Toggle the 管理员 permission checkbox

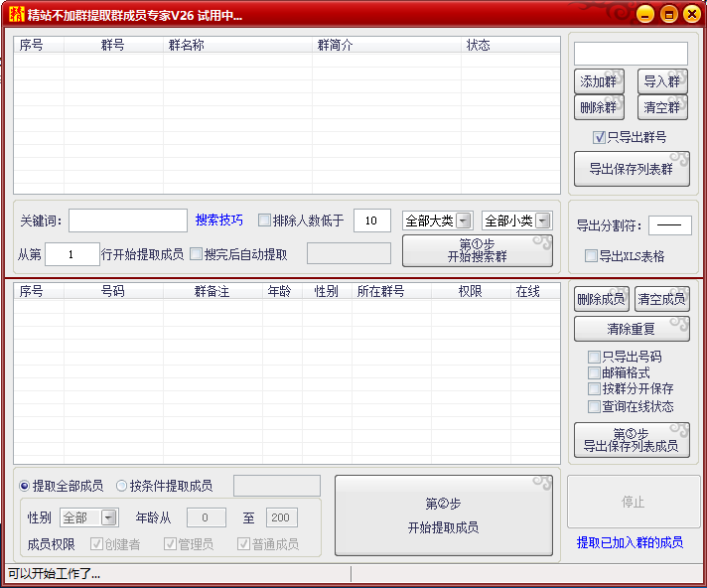click(x=170, y=544)
